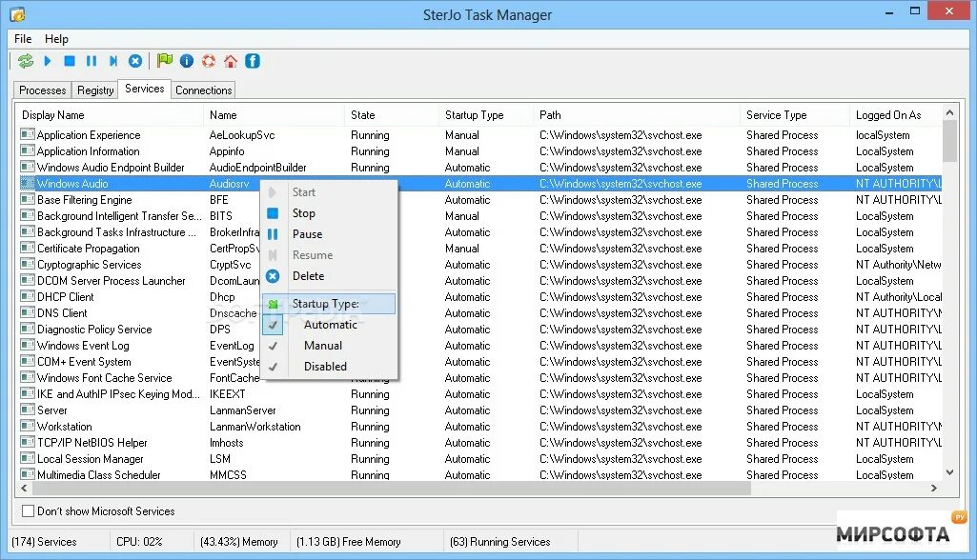Screen dimensions: 977x560
Task: Sort by Path column header
Action: [637, 115]
